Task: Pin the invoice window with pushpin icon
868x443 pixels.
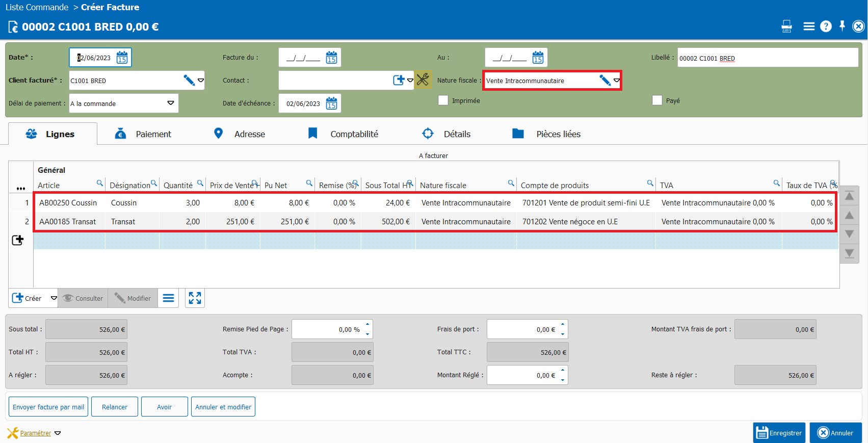Action: [x=842, y=26]
